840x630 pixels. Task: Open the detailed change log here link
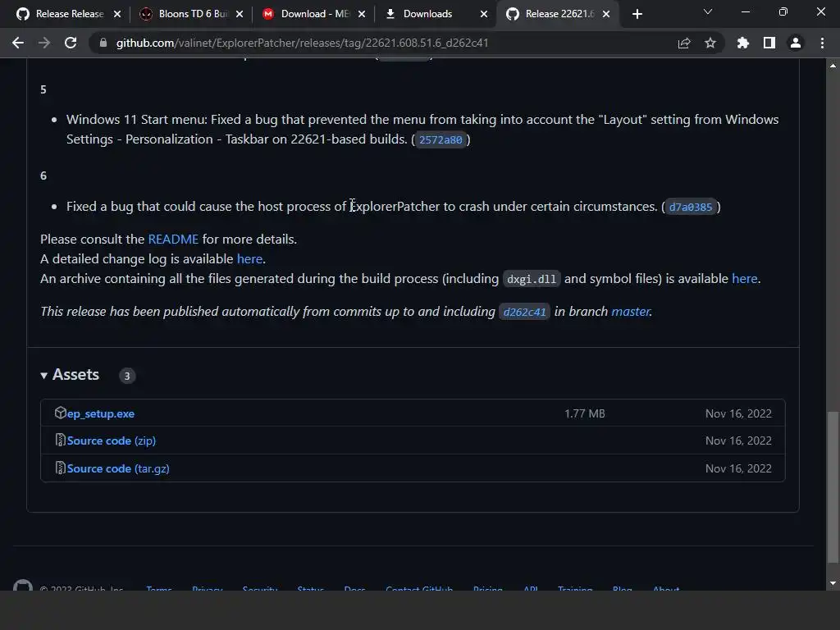(249, 258)
